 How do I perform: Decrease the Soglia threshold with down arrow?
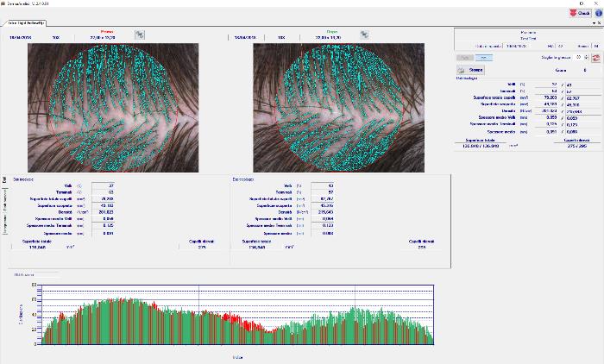coord(585,60)
